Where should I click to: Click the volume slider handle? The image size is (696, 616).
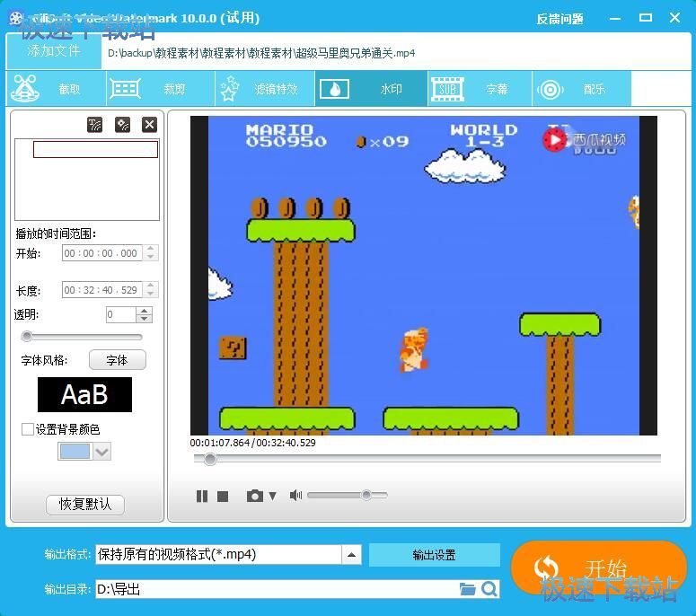tap(366, 495)
